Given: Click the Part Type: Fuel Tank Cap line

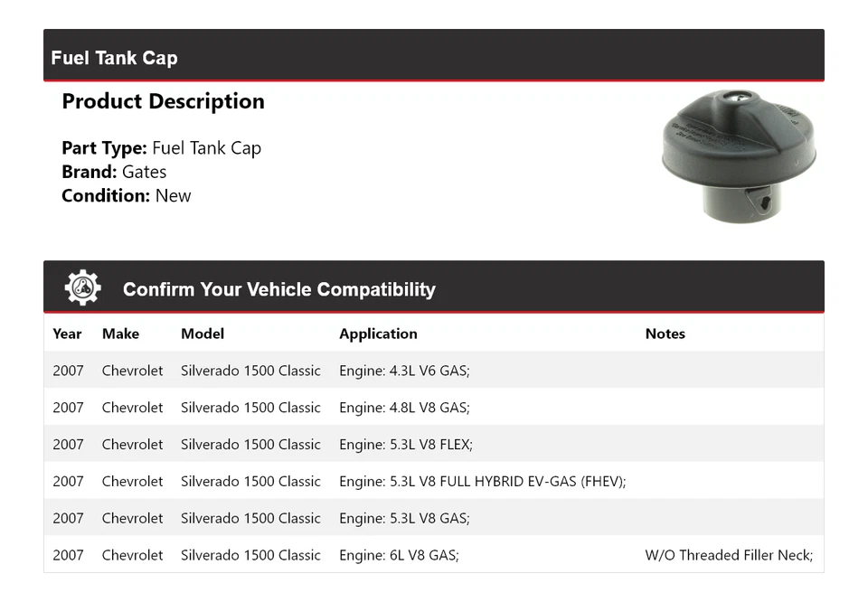Looking at the screenshot, I should [x=161, y=148].
